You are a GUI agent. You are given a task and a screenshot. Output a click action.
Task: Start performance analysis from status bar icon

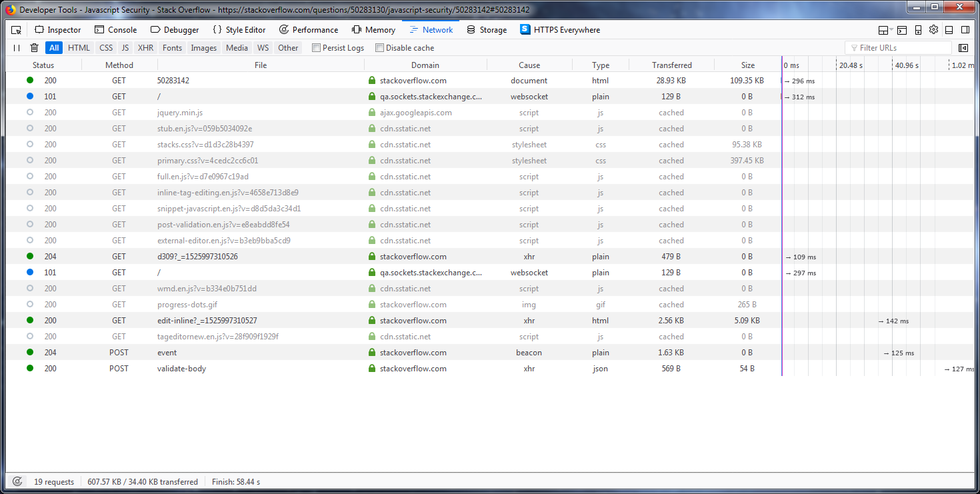(17, 481)
